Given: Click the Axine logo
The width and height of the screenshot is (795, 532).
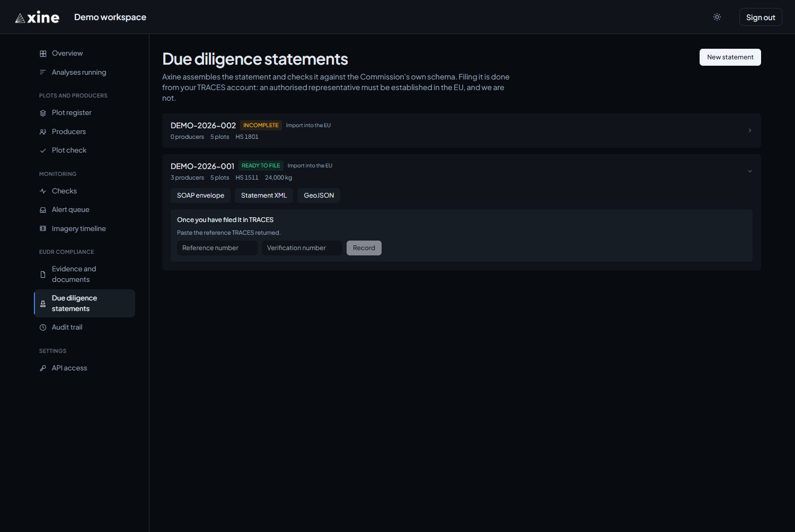Looking at the screenshot, I should 37,17.
